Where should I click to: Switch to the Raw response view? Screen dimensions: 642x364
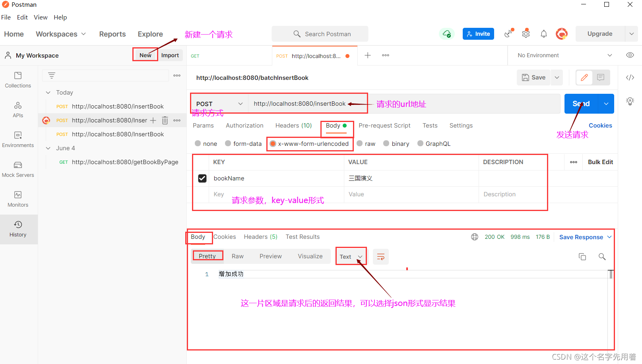pyautogui.click(x=238, y=256)
